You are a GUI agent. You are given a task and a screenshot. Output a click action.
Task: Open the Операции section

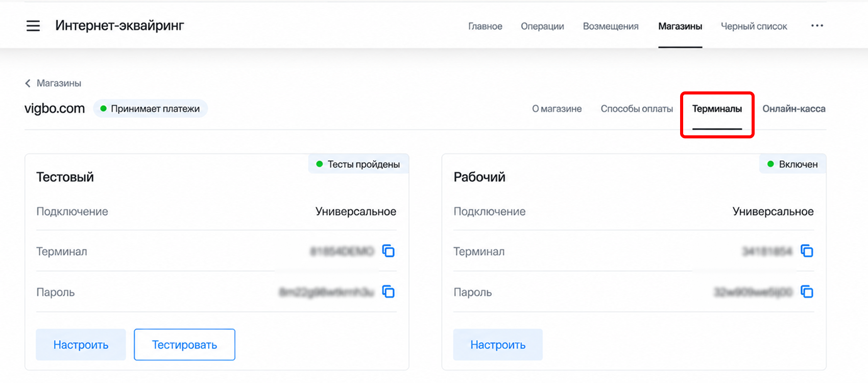click(542, 26)
